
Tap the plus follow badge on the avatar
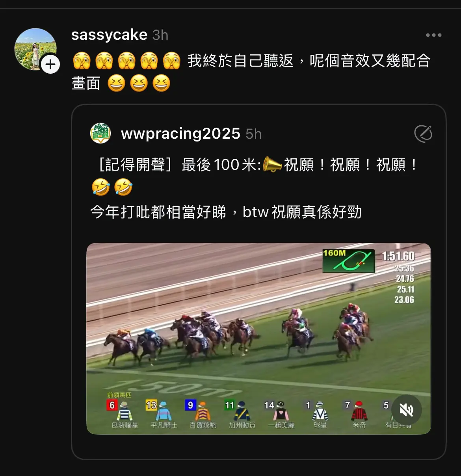tap(50, 64)
